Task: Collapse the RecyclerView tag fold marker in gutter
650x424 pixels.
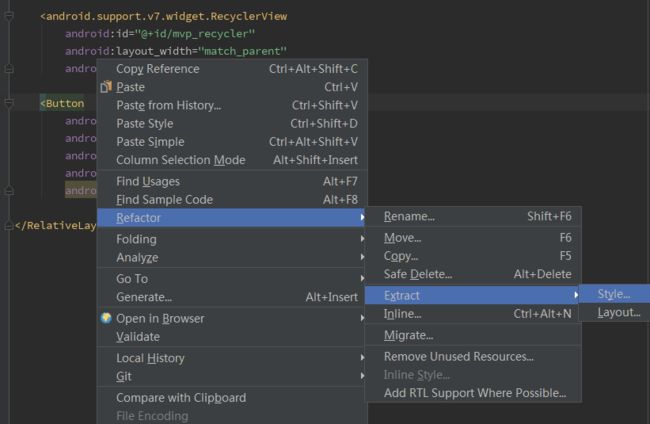Action: [9, 16]
